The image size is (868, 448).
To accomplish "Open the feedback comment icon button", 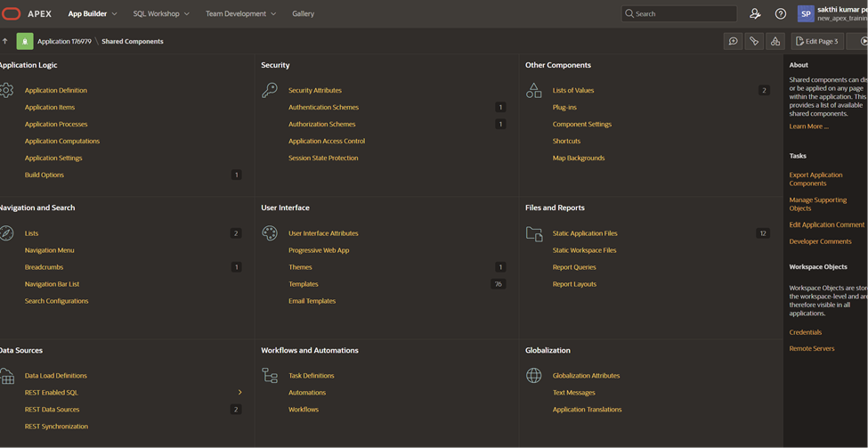I will [734, 41].
